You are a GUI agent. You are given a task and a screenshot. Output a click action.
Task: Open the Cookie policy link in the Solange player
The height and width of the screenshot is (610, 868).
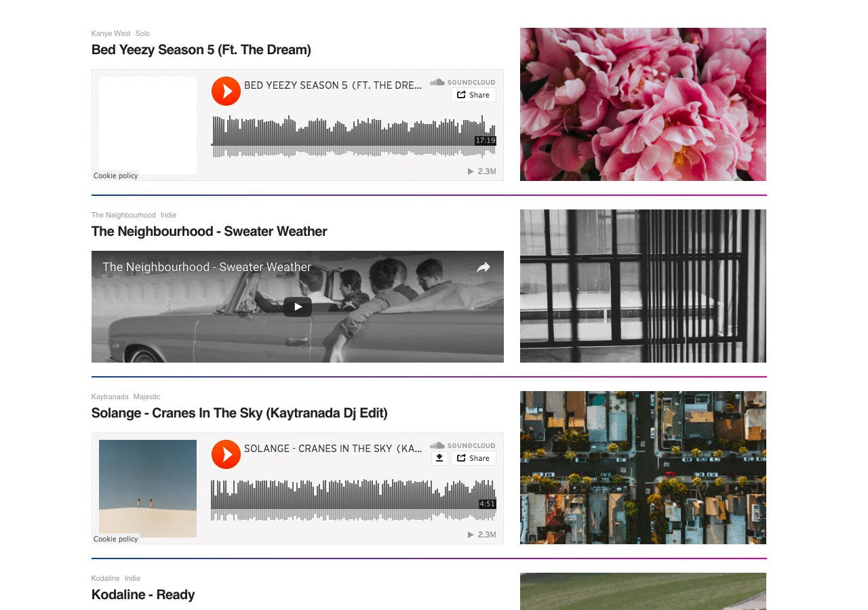(x=116, y=539)
